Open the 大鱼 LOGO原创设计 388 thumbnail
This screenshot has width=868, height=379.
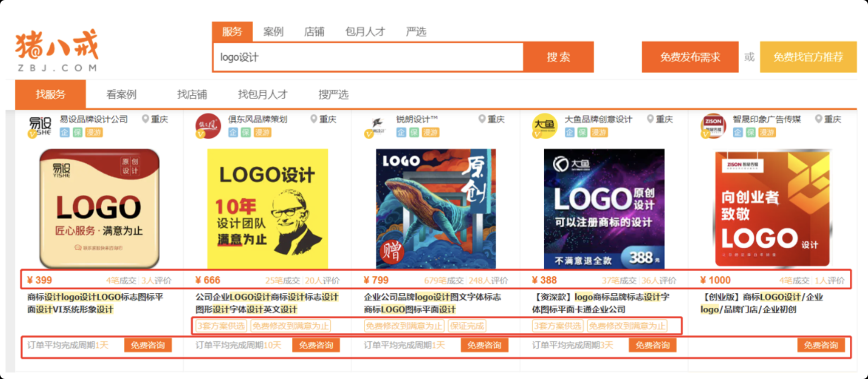coord(604,209)
